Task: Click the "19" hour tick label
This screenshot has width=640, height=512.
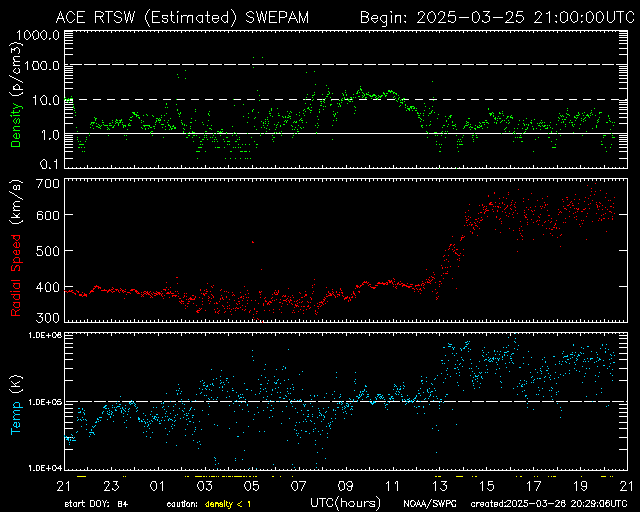Action: coord(580,486)
